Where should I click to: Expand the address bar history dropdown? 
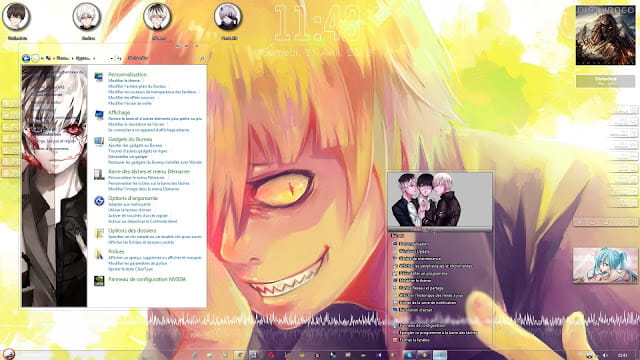[111, 58]
